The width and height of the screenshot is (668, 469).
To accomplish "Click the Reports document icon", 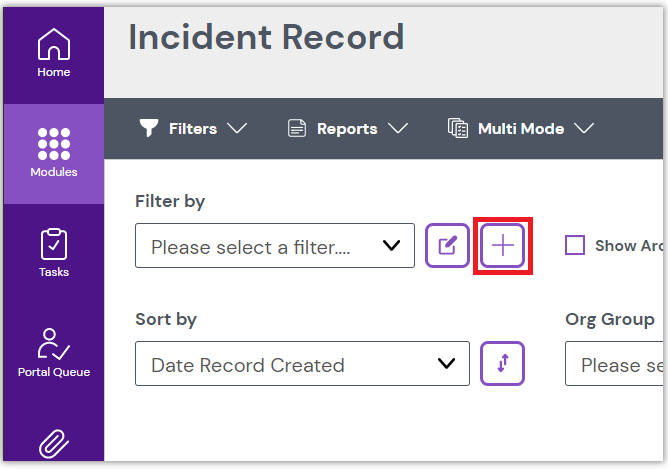I will click(x=296, y=128).
